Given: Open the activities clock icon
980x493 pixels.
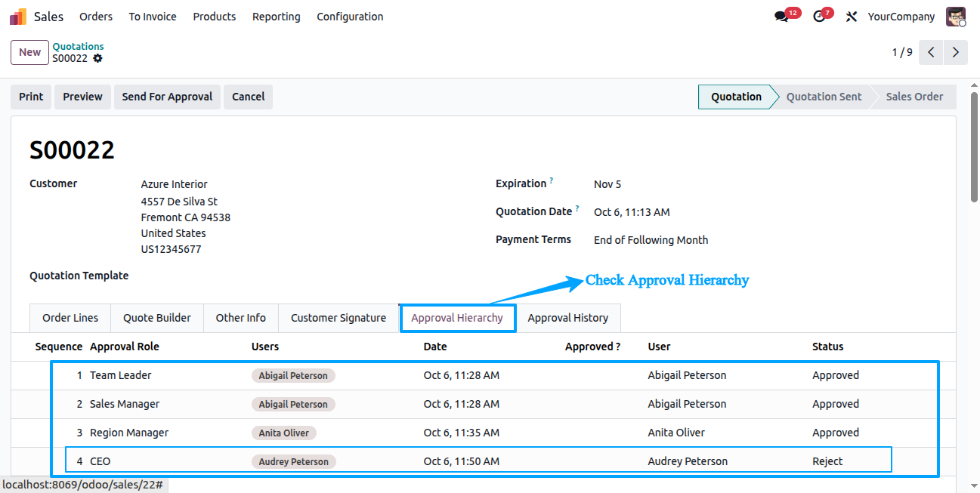Looking at the screenshot, I should (819, 17).
